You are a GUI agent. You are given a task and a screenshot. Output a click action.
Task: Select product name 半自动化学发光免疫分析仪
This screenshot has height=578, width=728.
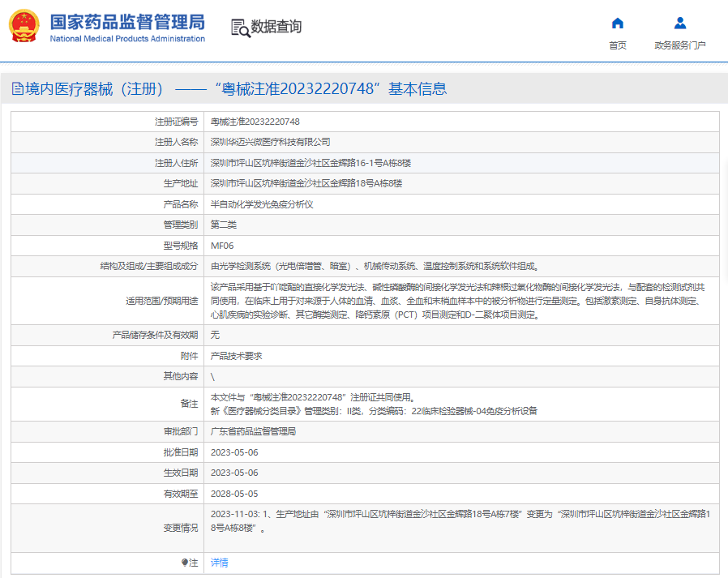click(262, 204)
